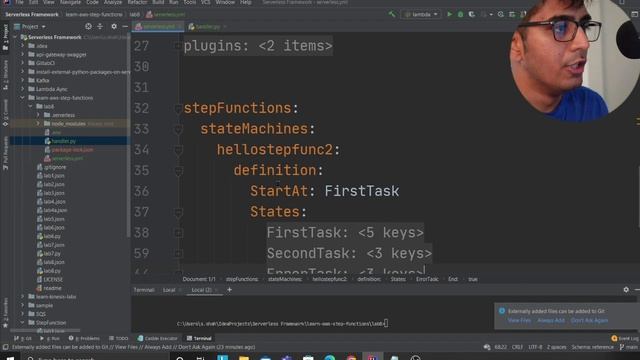Click the Windows Start button
This screenshot has height=360, width=640.
[x=10, y=358]
